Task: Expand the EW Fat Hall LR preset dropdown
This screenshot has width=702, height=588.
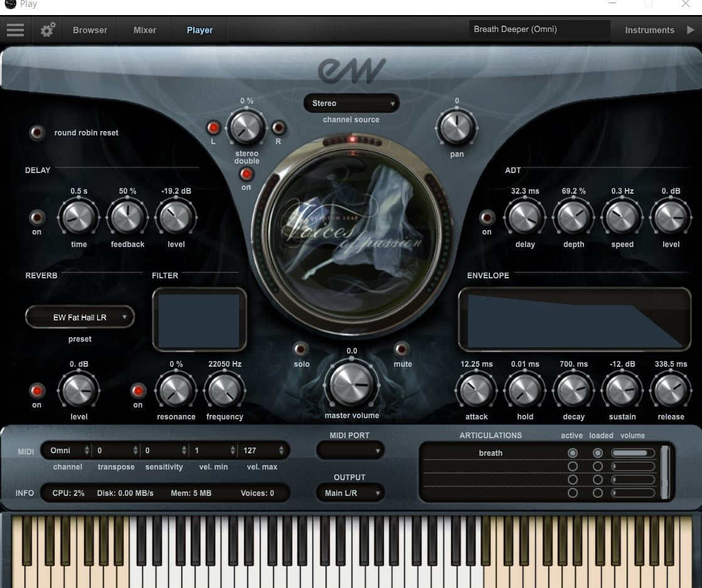Action: 80,317
